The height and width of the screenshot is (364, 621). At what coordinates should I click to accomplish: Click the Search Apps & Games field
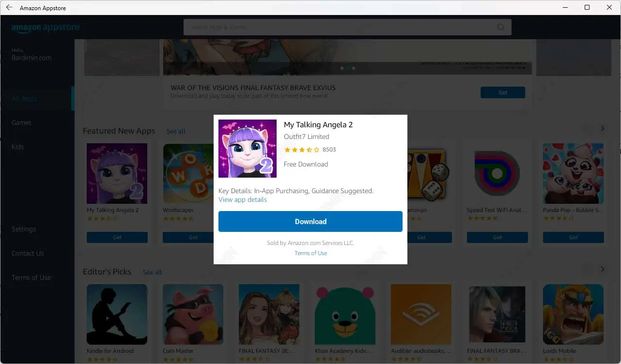339,27
